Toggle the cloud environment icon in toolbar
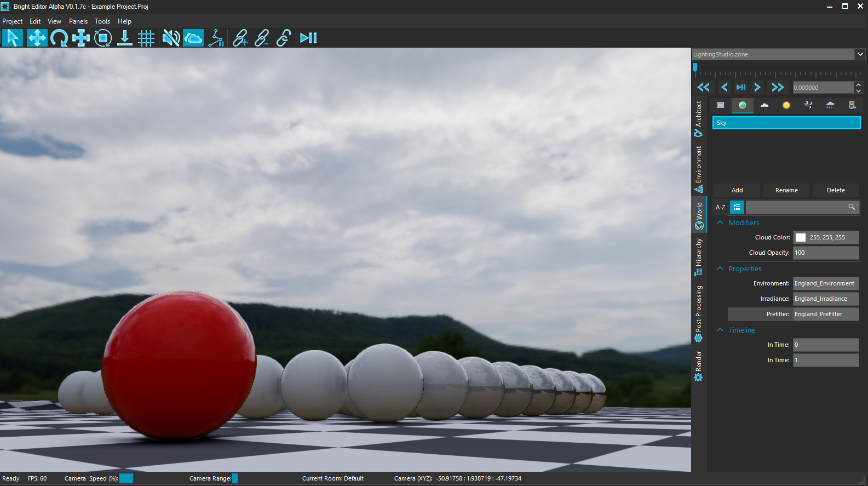 click(x=193, y=38)
